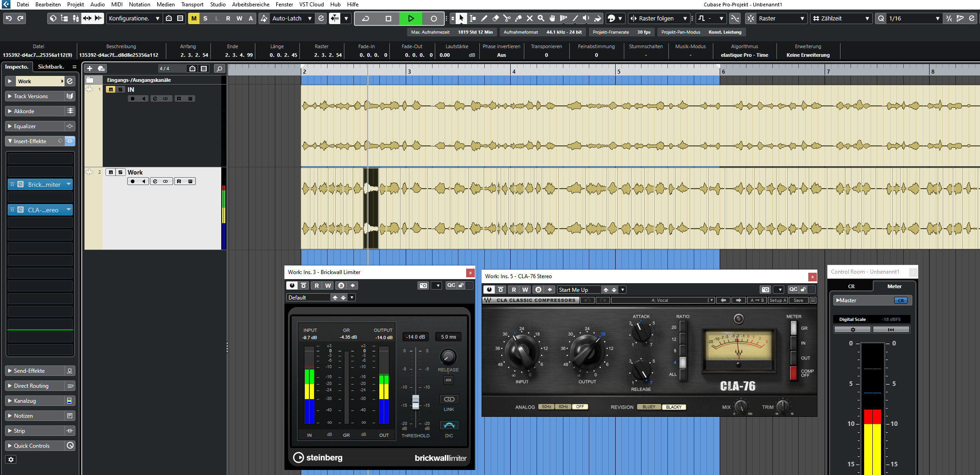
Task: Bypass the Brickwall Limiter plugin power button
Action: point(292,285)
